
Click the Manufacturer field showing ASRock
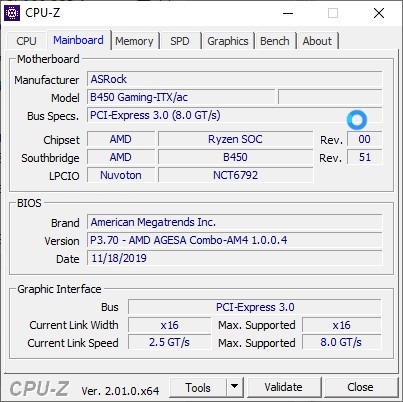(x=234, y=79)
